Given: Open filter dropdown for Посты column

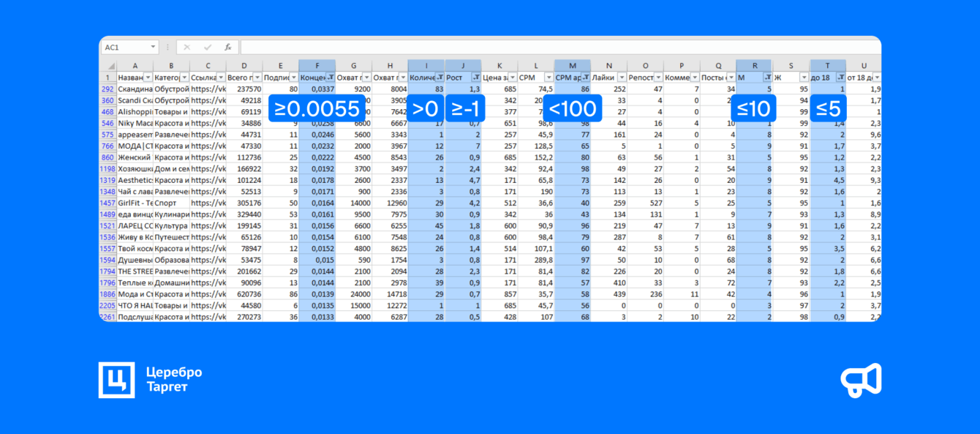Looking at the screenshot, I should pos(731,77).
